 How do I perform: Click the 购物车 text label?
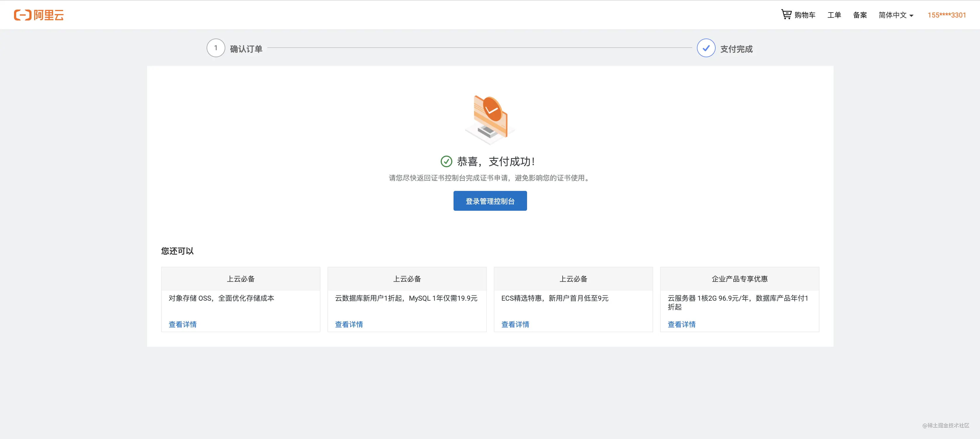pos(805,15)
